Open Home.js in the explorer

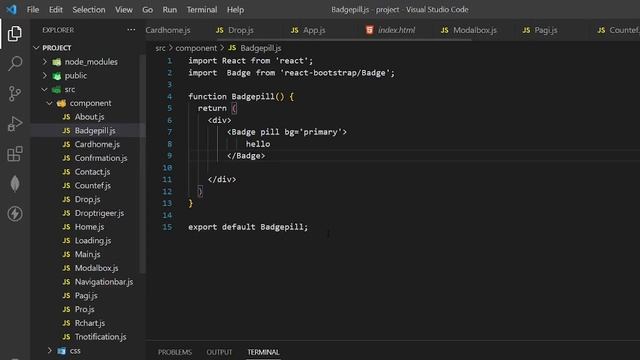[x=88, y=227]
